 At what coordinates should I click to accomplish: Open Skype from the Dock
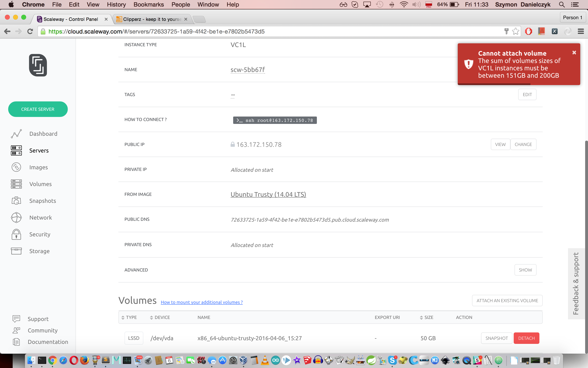coord(392,360)
